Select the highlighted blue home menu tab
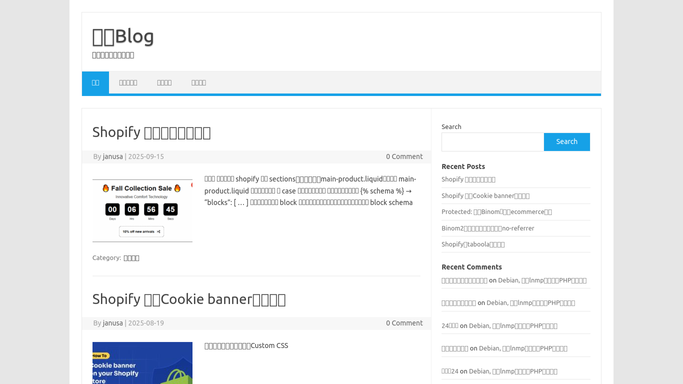 click(x=95, y=83)
